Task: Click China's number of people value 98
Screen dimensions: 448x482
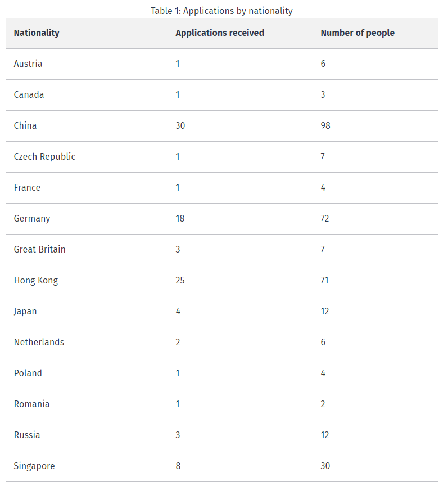Action: 325,126
